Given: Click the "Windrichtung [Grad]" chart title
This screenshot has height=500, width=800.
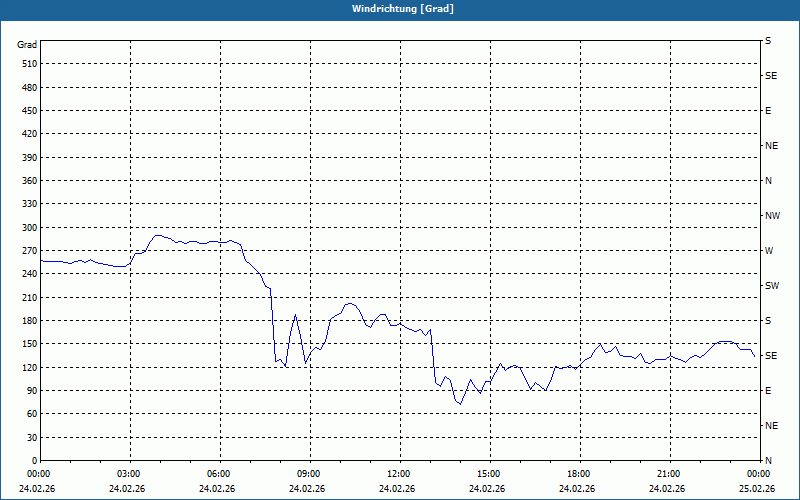Looking at the screenshot, I should click(x=400, y=9).
